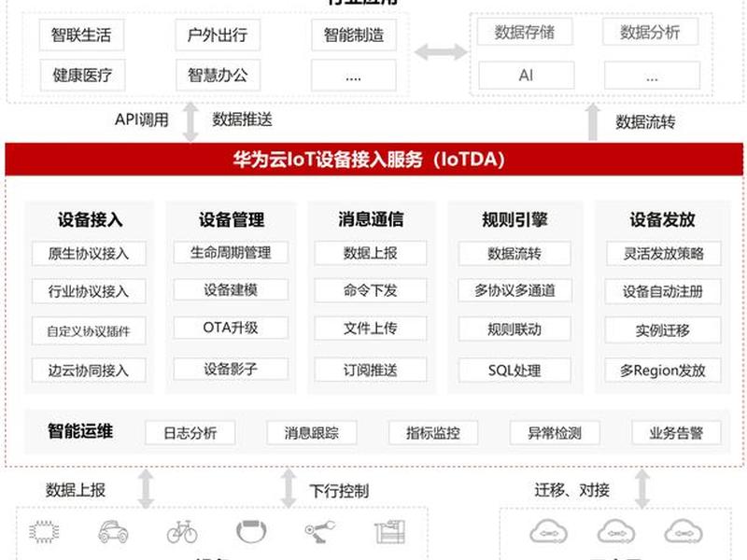Click the 设备接入 heading

[x=90, y=219]
